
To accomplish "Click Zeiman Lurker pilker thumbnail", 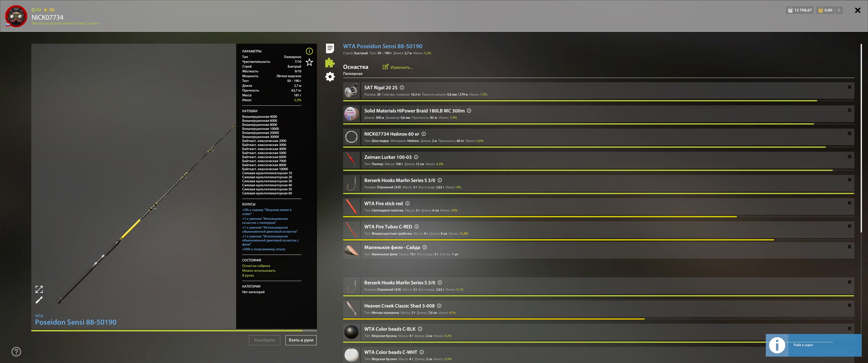I will click(x=351, y=160).
